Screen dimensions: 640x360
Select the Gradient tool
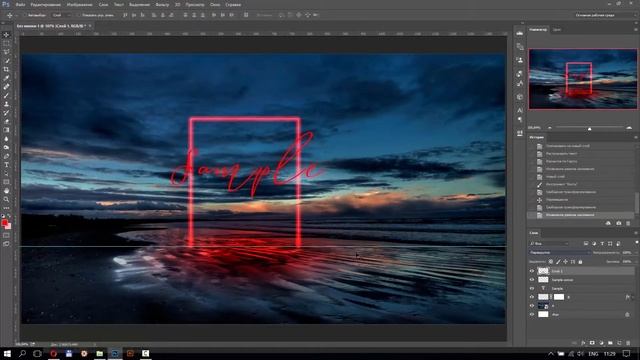click(x=6, y=130)
